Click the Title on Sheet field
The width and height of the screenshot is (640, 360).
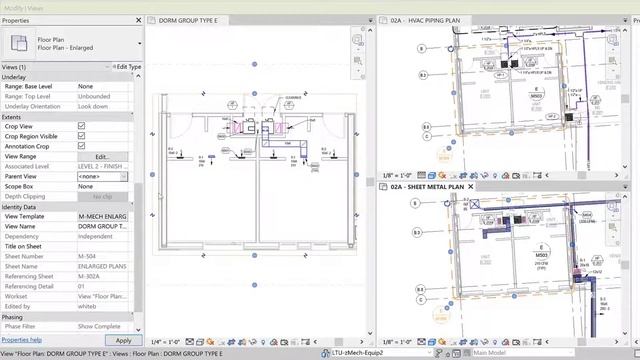pyautogui.click(x=102, y=246)
